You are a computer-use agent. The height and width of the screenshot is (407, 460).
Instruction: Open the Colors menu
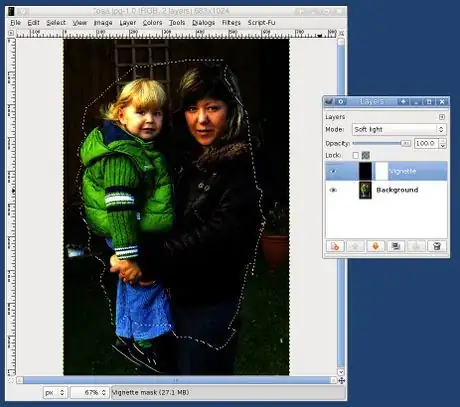point(152,23)
